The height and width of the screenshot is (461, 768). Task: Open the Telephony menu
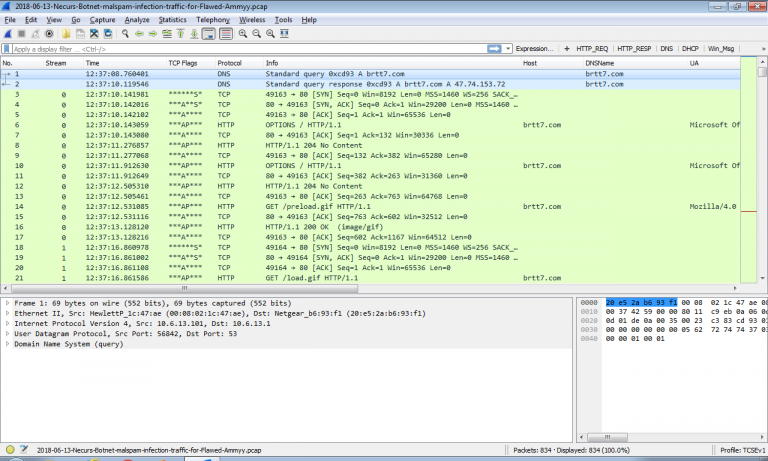click(213, 20)
